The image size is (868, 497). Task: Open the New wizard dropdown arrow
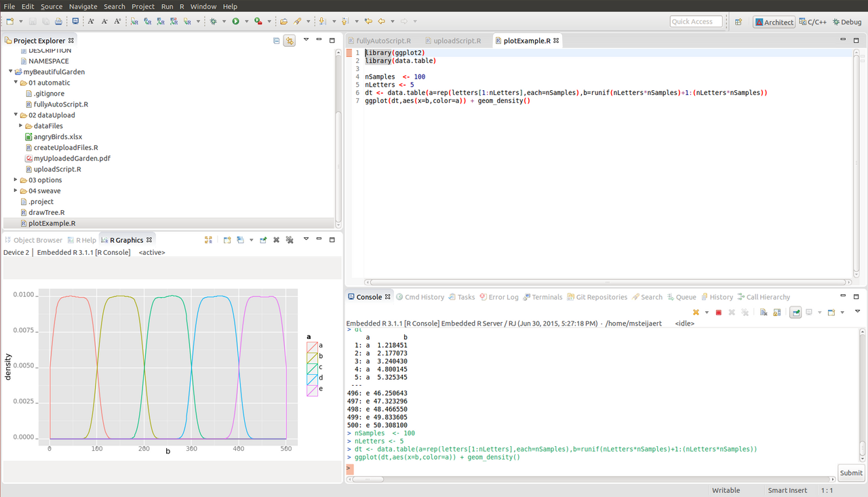(21, 21)
